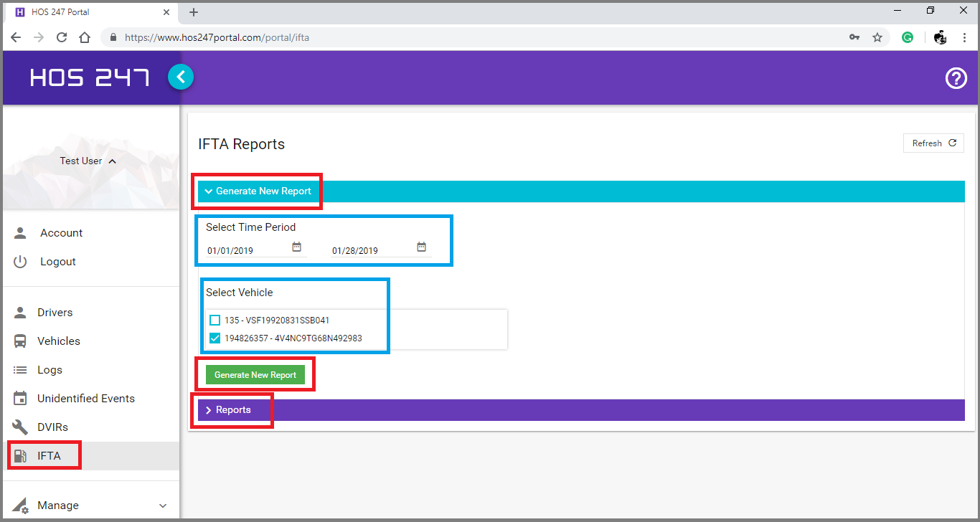
Task: Click the Refresh button
Action: (x=933, y=143)
